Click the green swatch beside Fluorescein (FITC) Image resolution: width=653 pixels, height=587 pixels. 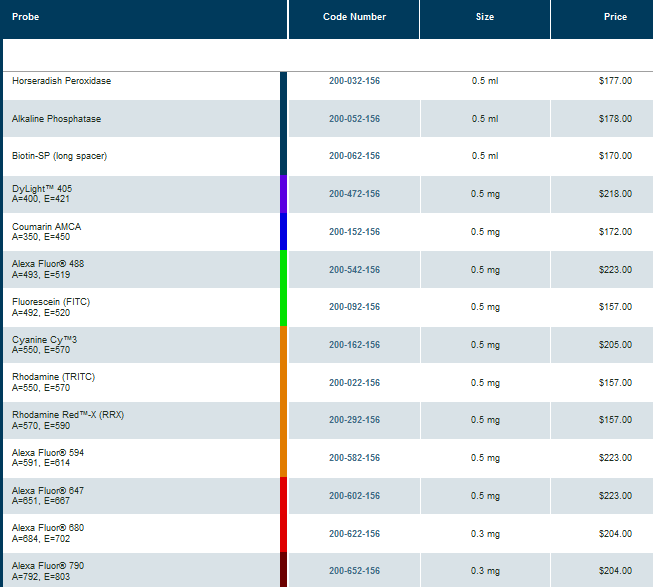(x=284, y=307)
